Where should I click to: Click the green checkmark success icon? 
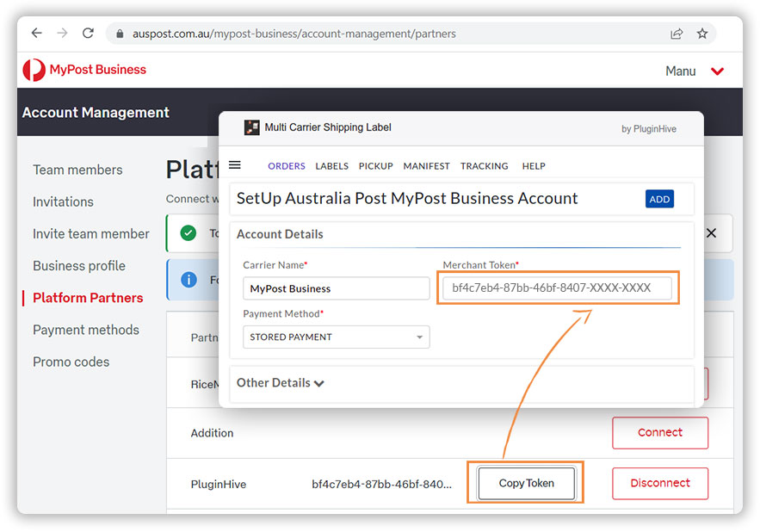click(x=188, y=233)
